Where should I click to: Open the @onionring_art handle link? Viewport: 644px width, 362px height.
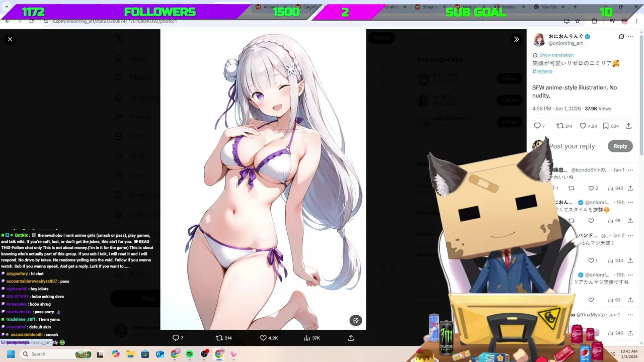click(x=566, y=43)
